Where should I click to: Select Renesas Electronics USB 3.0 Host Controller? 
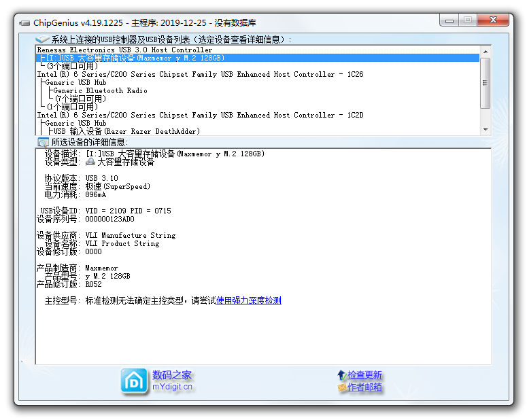(124, 50)
